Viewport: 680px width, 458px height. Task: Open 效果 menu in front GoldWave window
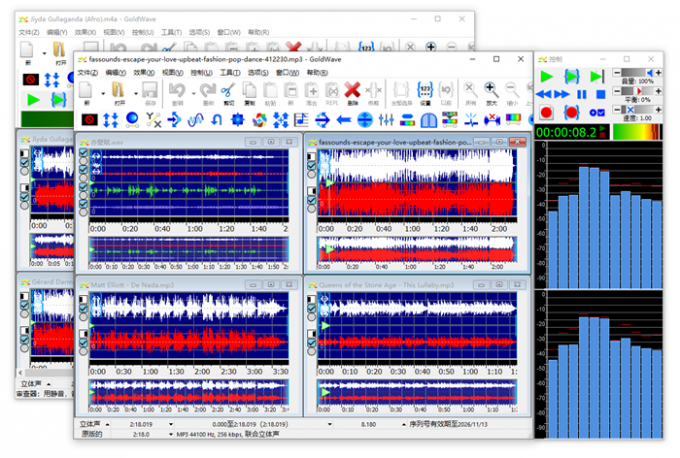pos(144,72)
